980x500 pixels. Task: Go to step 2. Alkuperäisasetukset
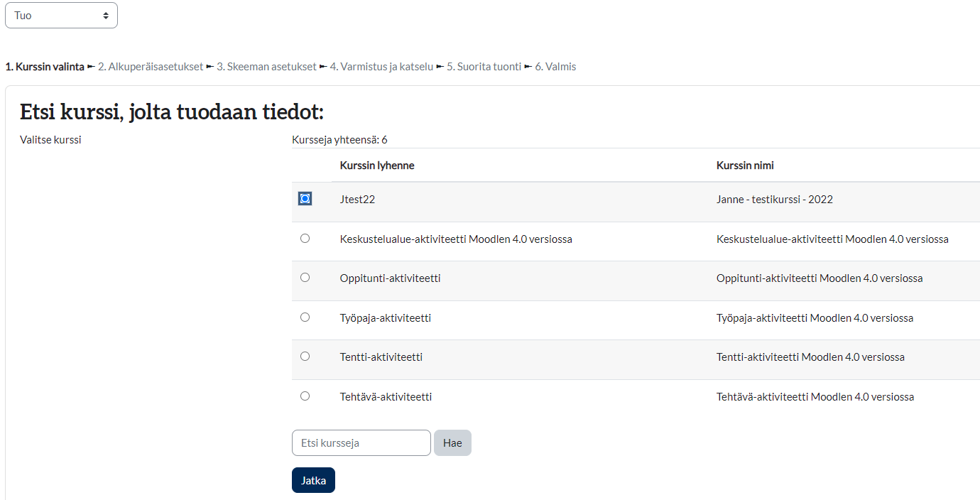click(x=151, y=67)
